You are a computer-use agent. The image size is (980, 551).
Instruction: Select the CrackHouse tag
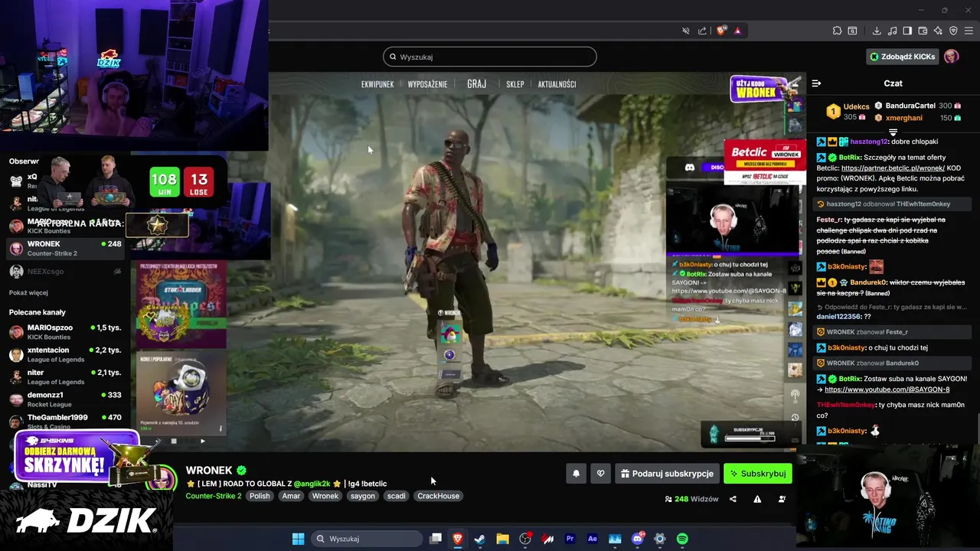[438, 496]
